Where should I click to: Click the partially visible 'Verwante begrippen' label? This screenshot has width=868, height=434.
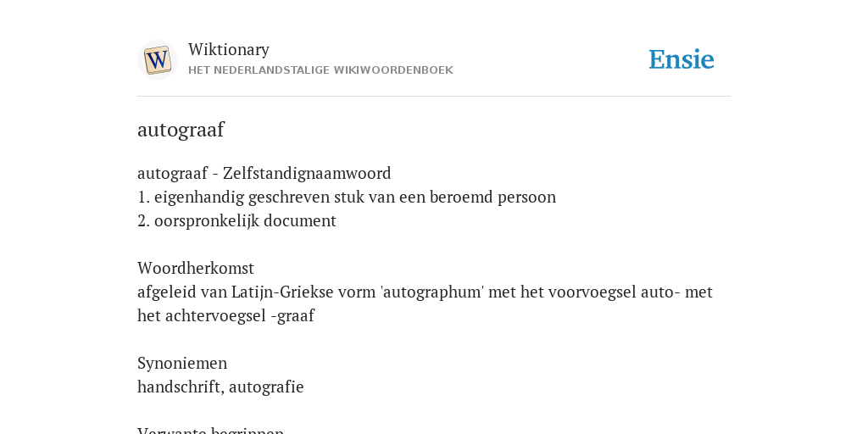coord(210,430)
